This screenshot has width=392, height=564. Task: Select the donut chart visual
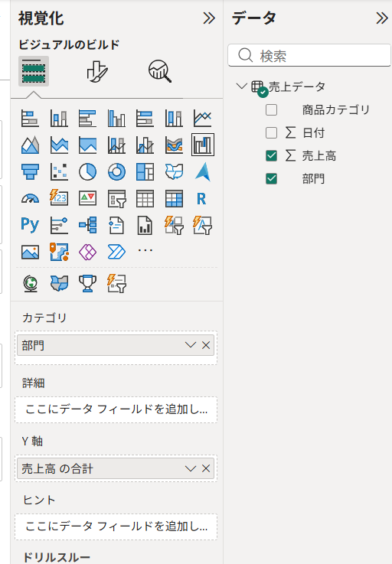116,171
